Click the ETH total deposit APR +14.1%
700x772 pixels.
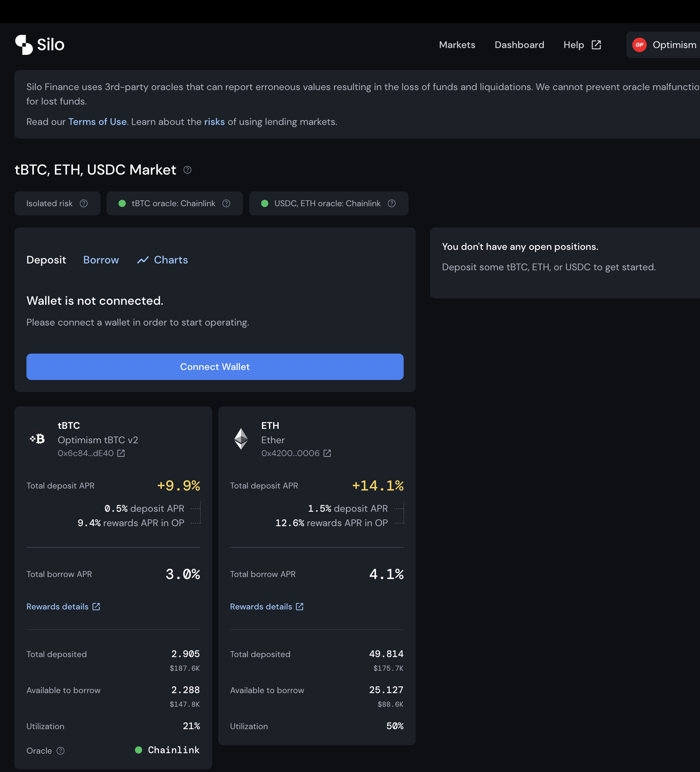pyautogui.click(x=378, y=486)
